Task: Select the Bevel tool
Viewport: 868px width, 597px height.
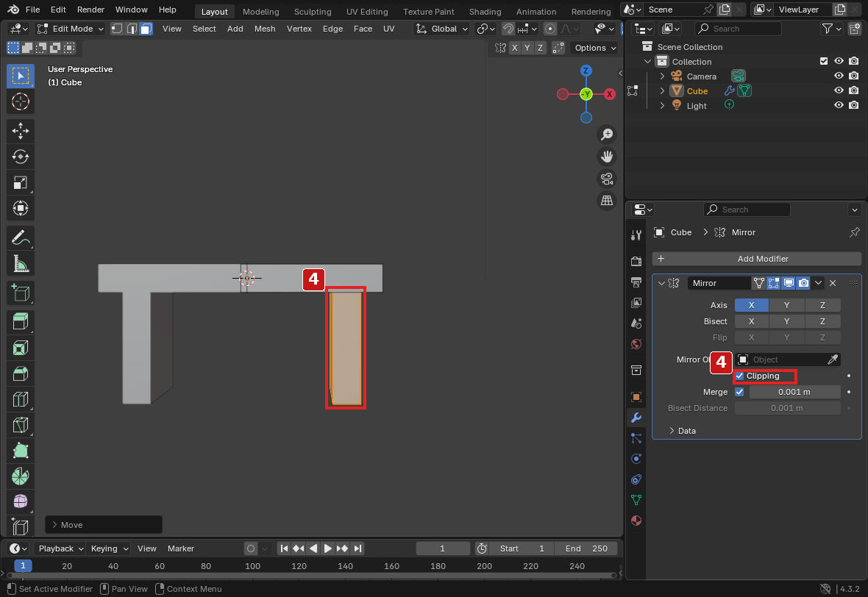Action: [x=21, y=373]
